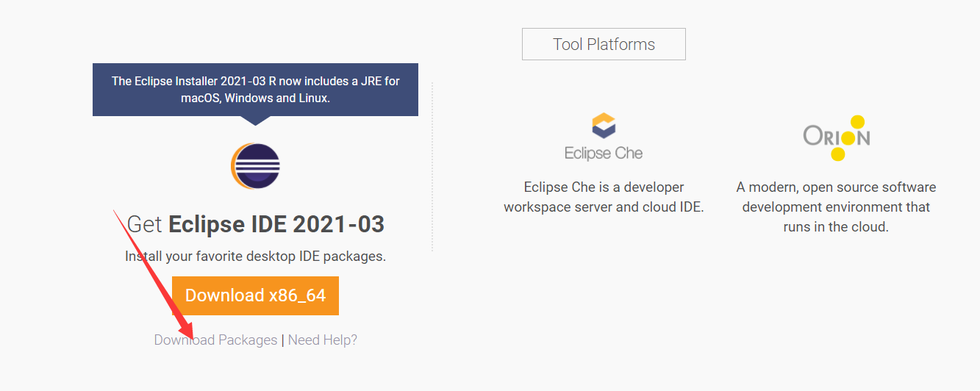Click the pipe separator between the links

[283, 340]
